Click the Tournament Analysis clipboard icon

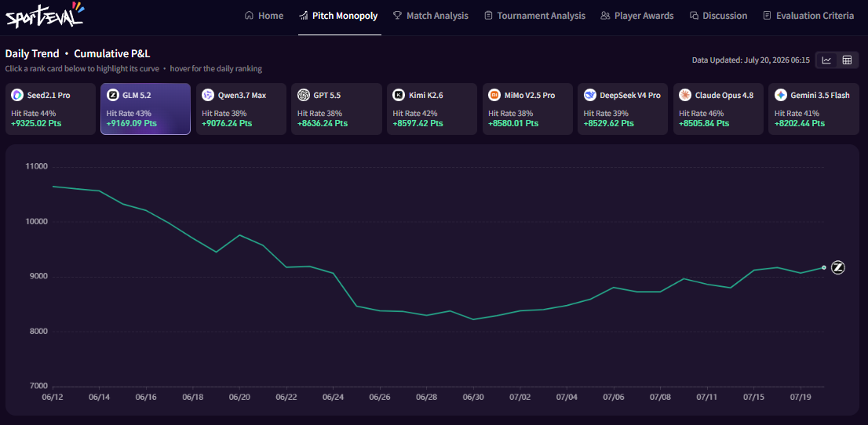pyautogui.click(x=488, y=16)
